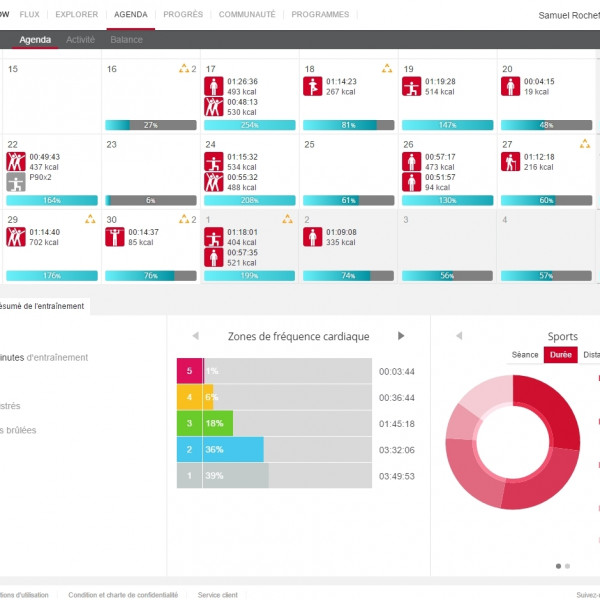600x600 pixels.
Task: Click the hiking icon on day 27
Action: [x=510, y=161]
